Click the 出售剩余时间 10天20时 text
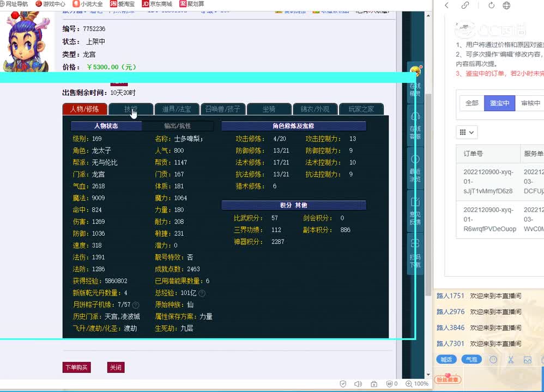 coord(99,93)
